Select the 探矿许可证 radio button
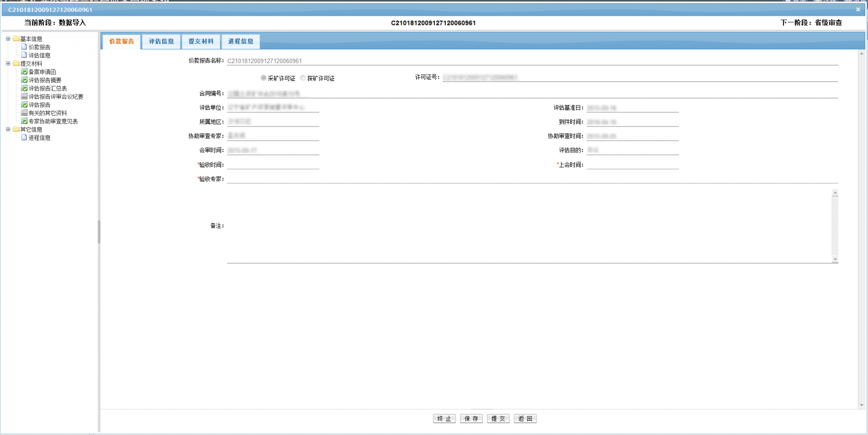 click(x=303, y=78)
